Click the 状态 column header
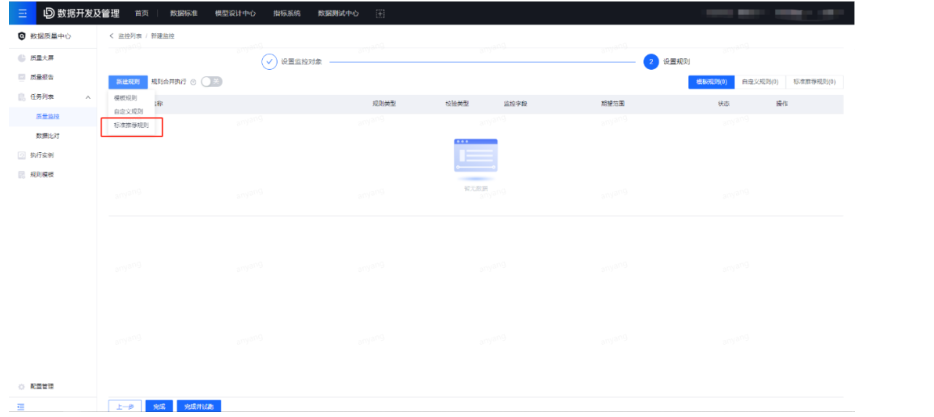 [724, 104]
